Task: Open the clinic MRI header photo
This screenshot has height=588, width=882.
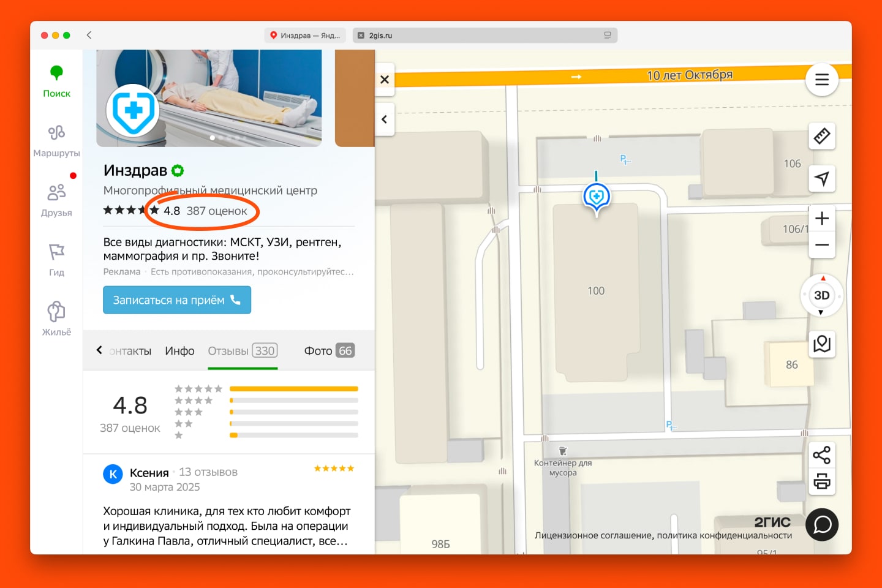Action: pos(209,98)
